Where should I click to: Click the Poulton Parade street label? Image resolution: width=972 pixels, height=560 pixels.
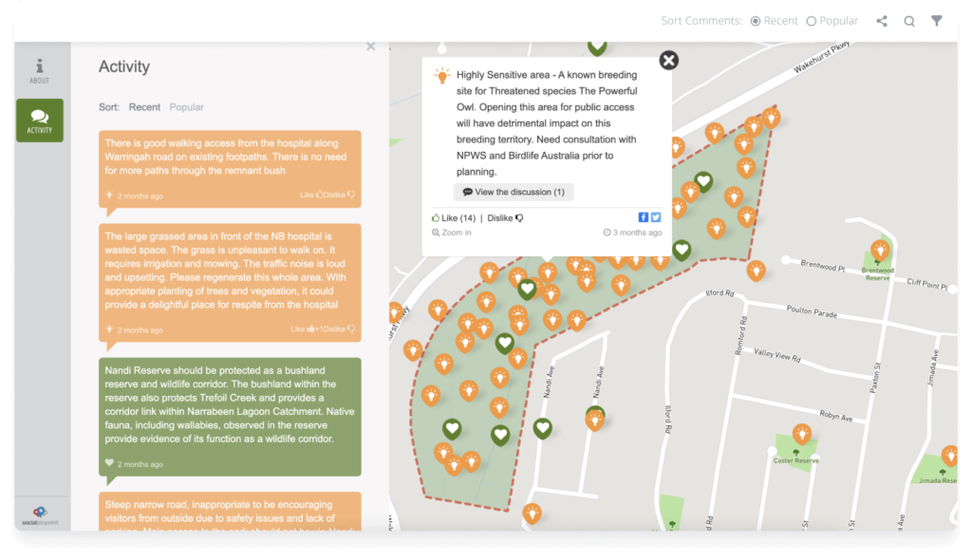point(812,310)
